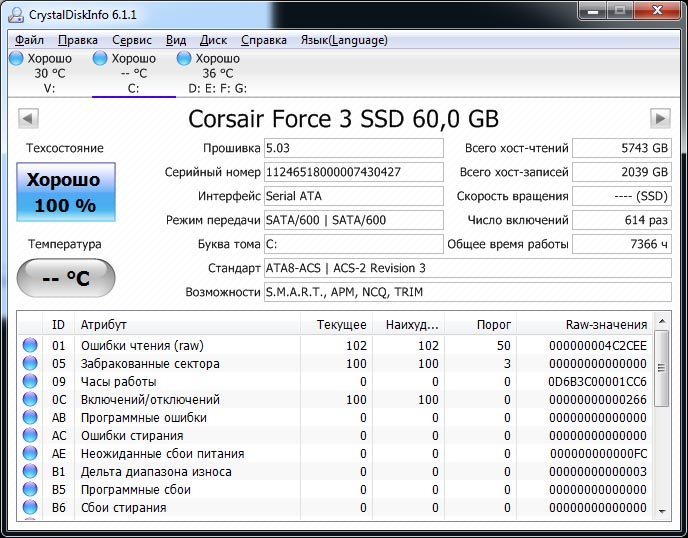
Task: Open the Язык(Language) menu
Action: click(x=343, y=40)
